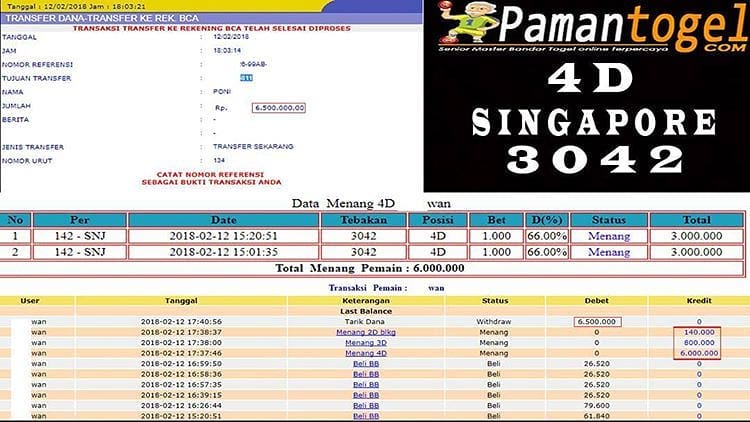Click the Pamantogel site name banner
Screen dimensions: 750x422
pos(623,25)
